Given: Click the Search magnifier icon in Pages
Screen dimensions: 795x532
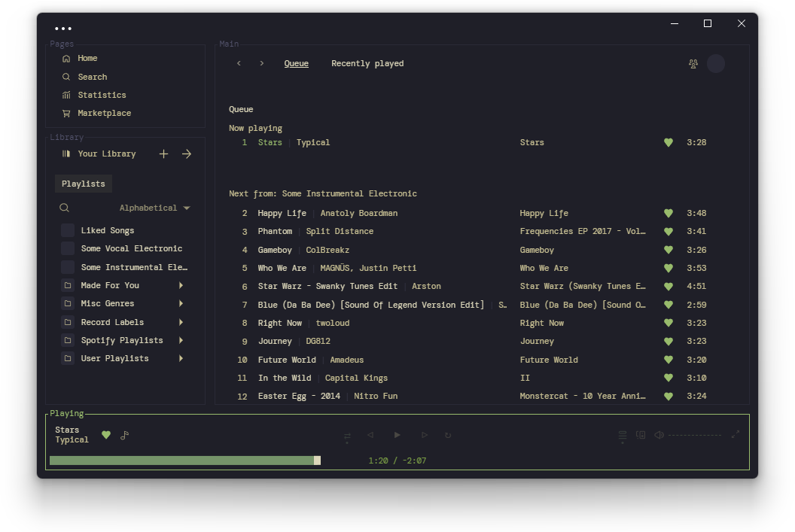Looking at the screenshot, I should (66, 77).
